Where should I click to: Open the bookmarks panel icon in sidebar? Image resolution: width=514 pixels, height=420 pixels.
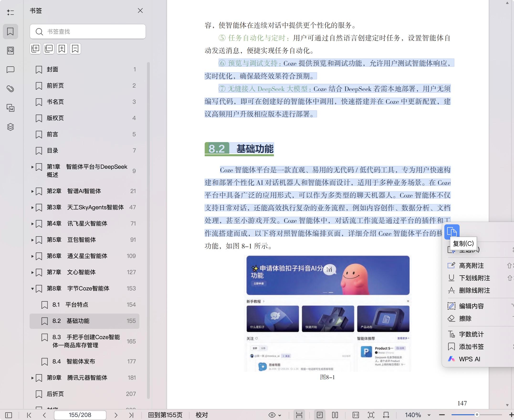pyautogui.click(x=10, y=31)
